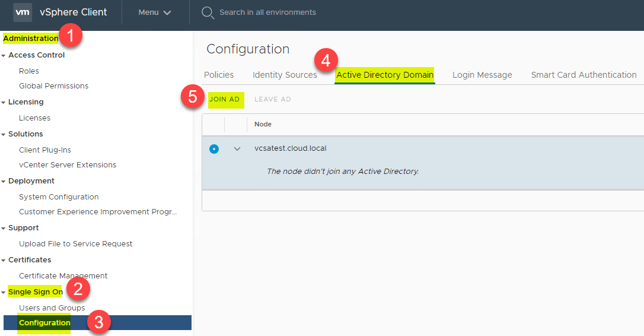
Task: Collapse the Solutions section
Action: 4,135
